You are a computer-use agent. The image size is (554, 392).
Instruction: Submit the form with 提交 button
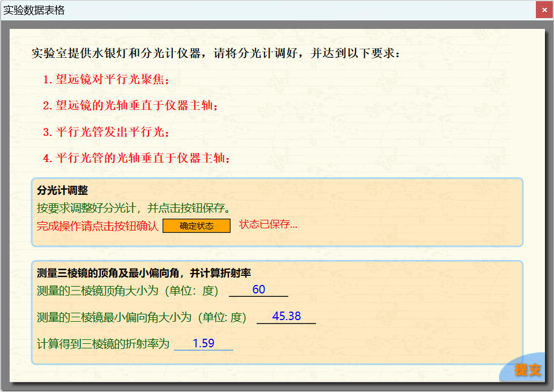(x=527, y=370)
